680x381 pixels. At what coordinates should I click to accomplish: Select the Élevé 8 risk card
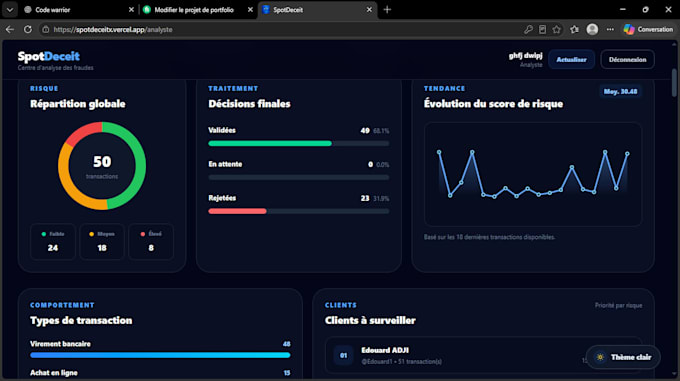click(151, 241)
